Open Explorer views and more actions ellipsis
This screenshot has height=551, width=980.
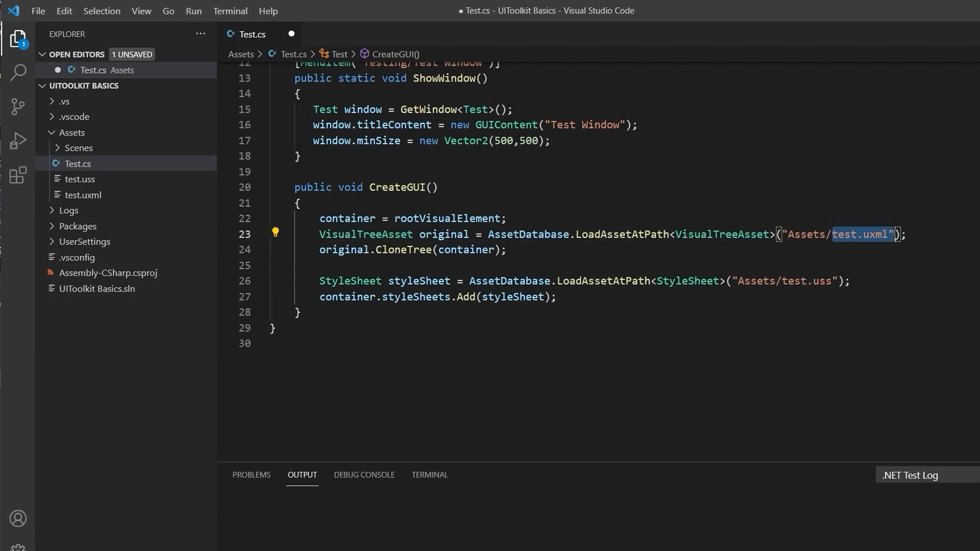coord(201,34)
